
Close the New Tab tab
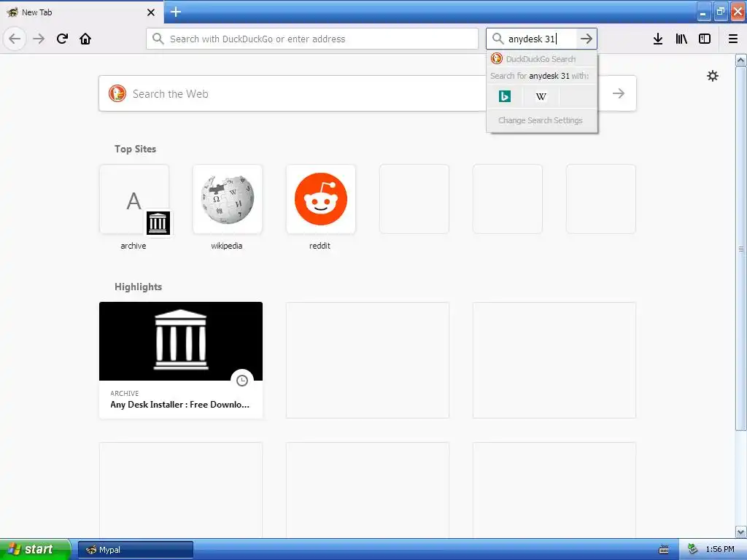(x=151, y=12)
